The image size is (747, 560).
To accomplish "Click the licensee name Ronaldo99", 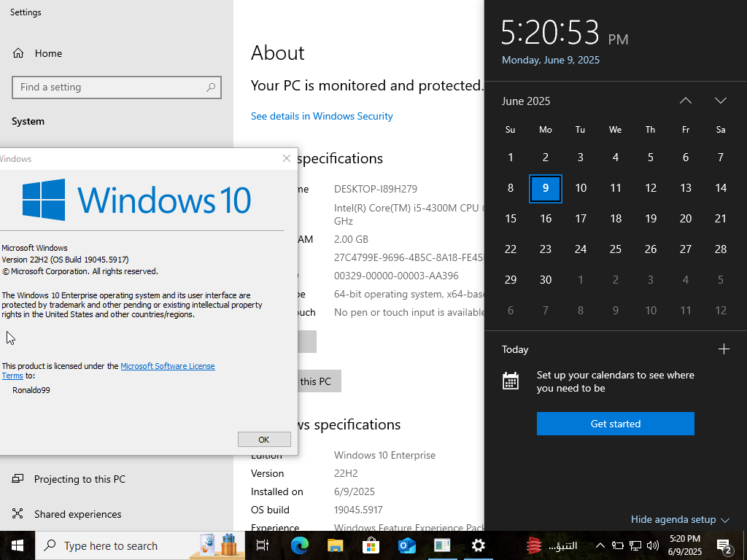I will [31, 390].
